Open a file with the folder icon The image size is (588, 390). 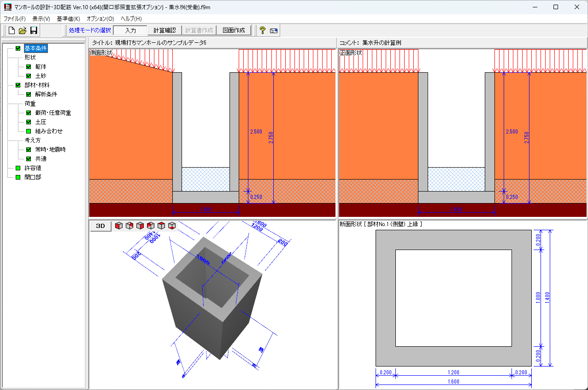pos(23,31)
